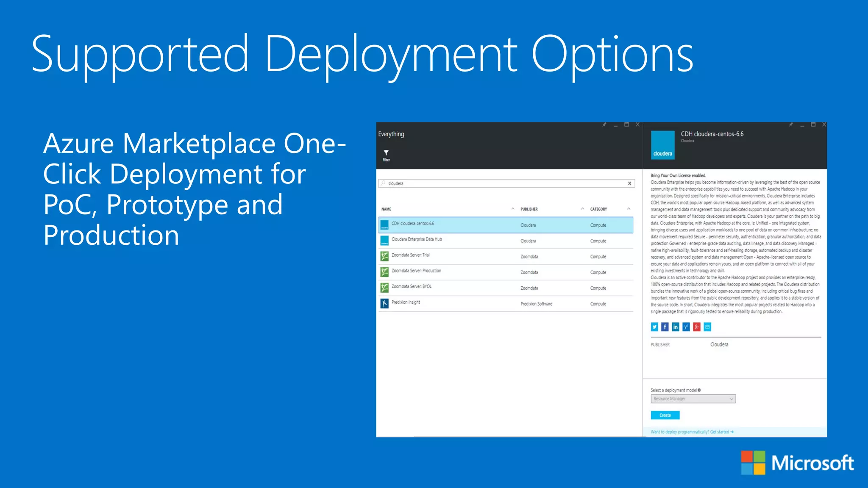Screen dimensions: 868x488
Task: Share listing on Facebook
Action: (x=665, y=327)
